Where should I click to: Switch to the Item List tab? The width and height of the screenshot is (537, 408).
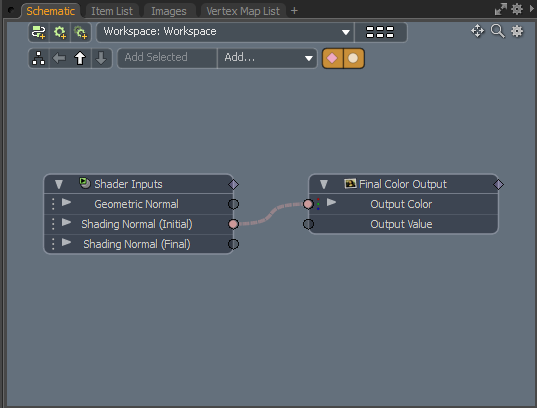click(x=112, y=11)
